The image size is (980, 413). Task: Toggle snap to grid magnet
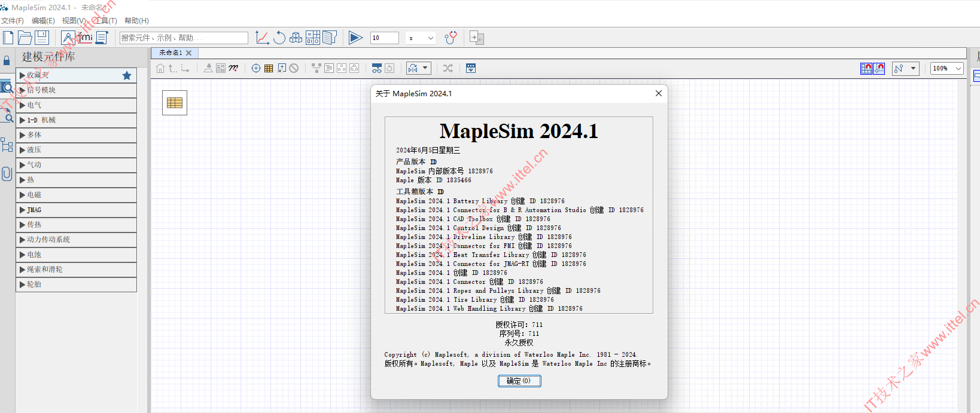coord(866,69)
